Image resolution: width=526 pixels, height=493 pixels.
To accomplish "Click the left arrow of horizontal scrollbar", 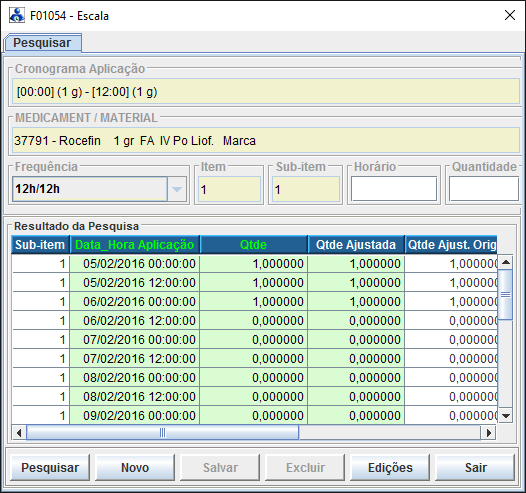I will tap(19, 433).
